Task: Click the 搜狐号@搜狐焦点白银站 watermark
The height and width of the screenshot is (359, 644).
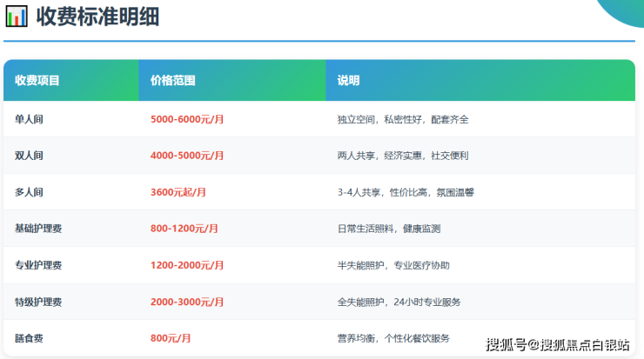Action: coord(558,344)
